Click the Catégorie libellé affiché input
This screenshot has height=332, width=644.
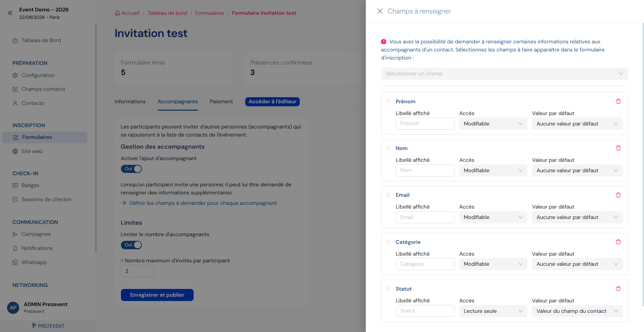pos(425,264)
